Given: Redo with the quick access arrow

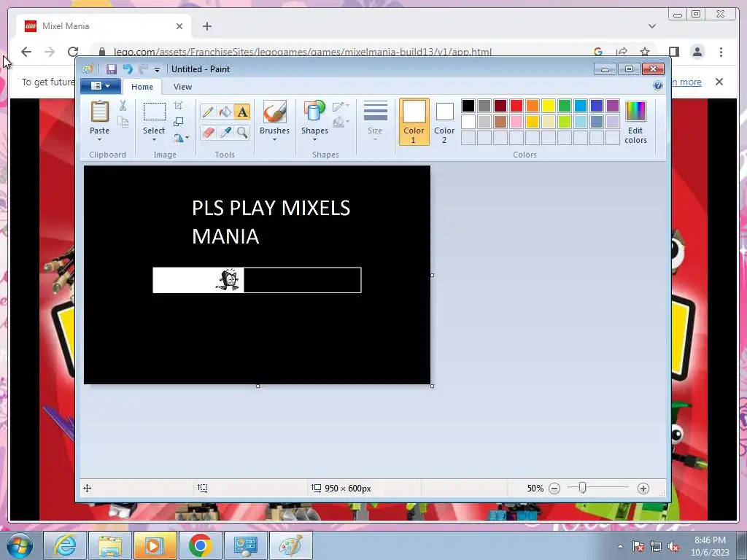Looking at the screenshot, I should pos(143,69).
